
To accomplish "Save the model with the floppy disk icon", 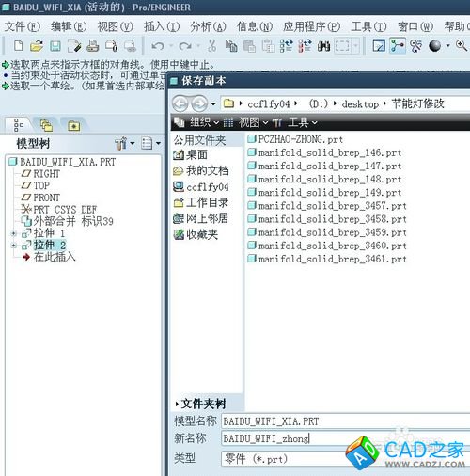I will [x=55, y=46].
